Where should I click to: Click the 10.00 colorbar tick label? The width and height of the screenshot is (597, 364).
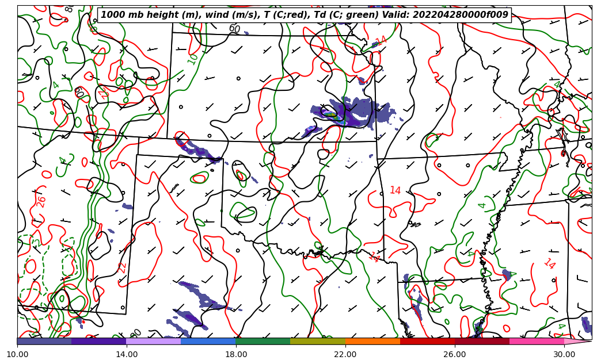[17, 354]
